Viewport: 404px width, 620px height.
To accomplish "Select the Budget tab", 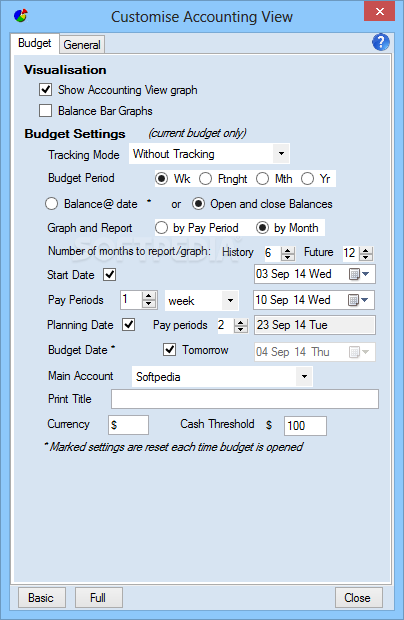I will click(x=35, y=43).
